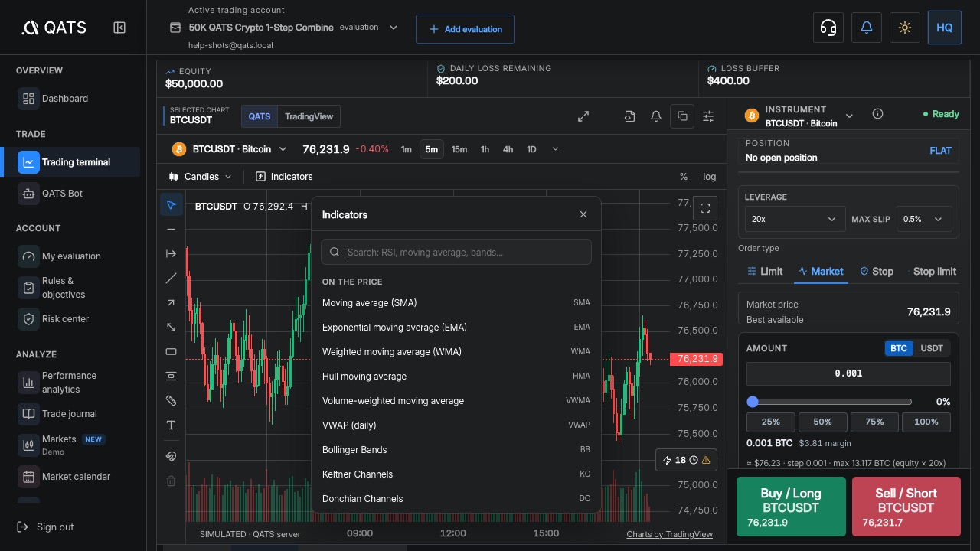This screenshot has width=980, height=551.
Task: Set amount unit to USDT
Action: [932, 348]
